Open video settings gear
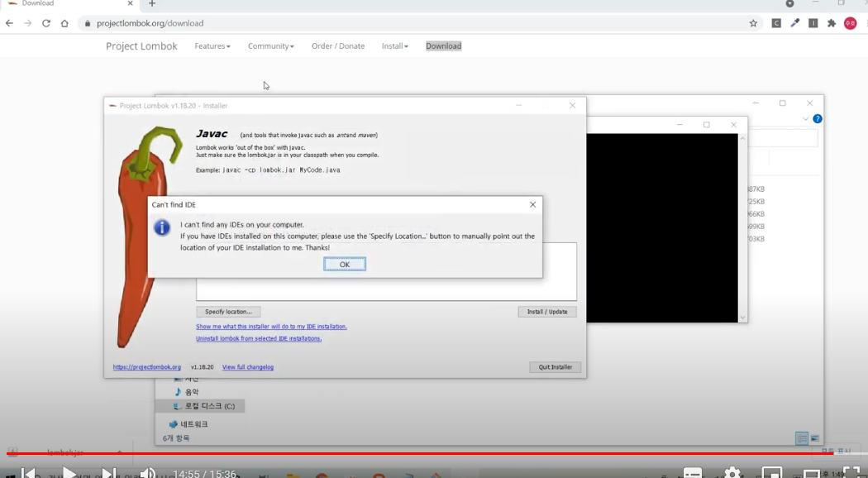 point(732,473)
